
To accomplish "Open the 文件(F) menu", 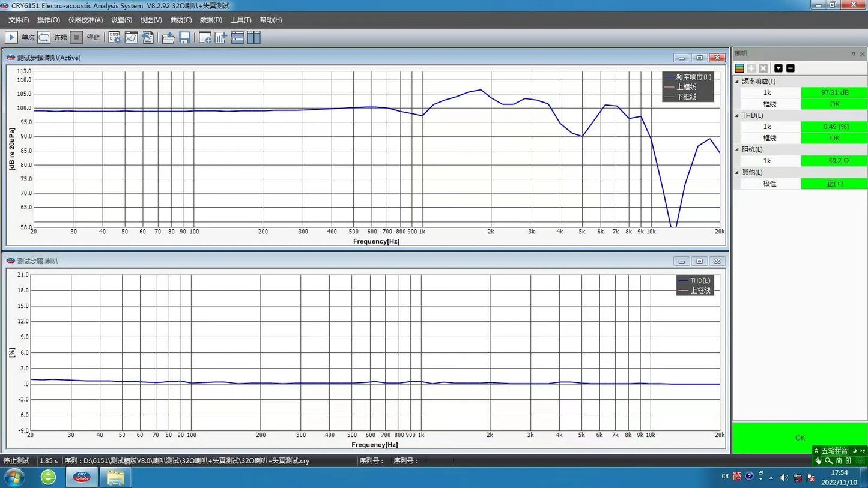I will pyautogui.click(x=19, y=20).
